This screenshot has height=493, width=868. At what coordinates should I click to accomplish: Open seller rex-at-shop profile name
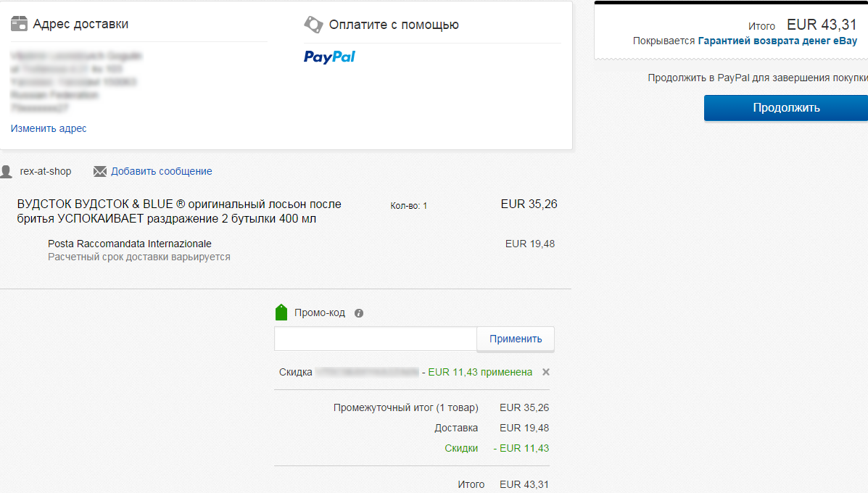[x=46, y=172]
